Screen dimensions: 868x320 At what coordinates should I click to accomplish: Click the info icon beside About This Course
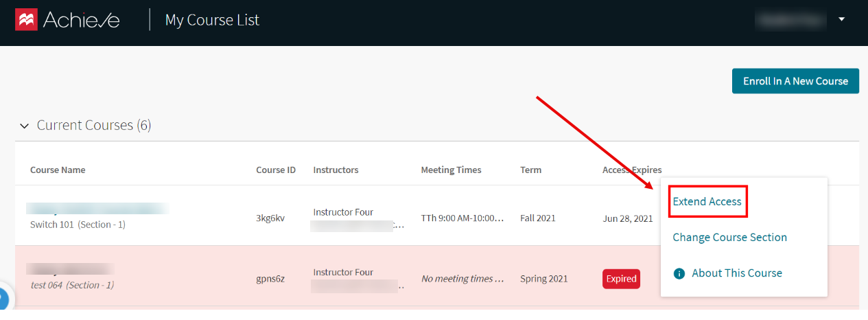click(679, 273)
